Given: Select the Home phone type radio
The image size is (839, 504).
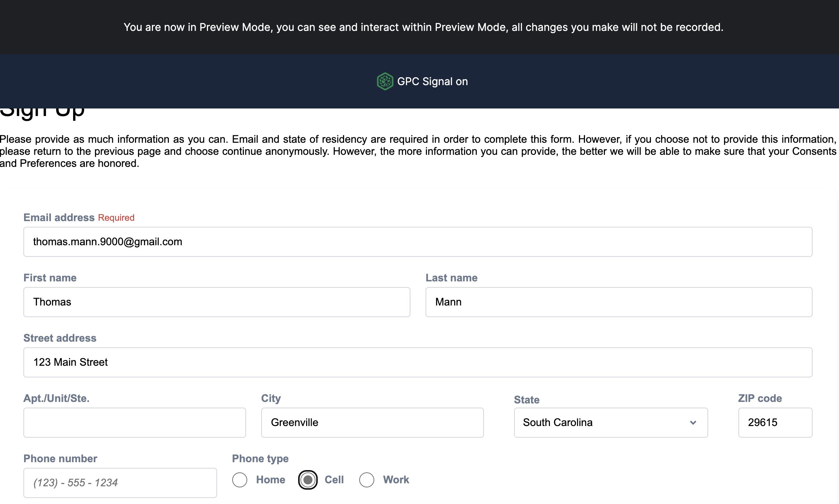Looking at the screenshot, I should [240, 480].
